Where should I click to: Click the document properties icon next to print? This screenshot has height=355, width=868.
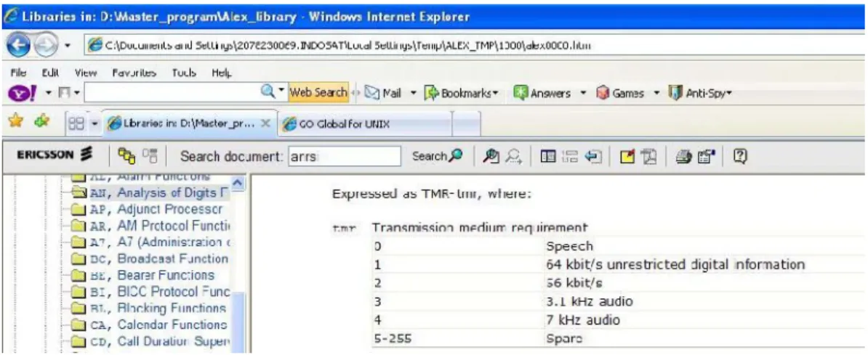pos(707,157)
